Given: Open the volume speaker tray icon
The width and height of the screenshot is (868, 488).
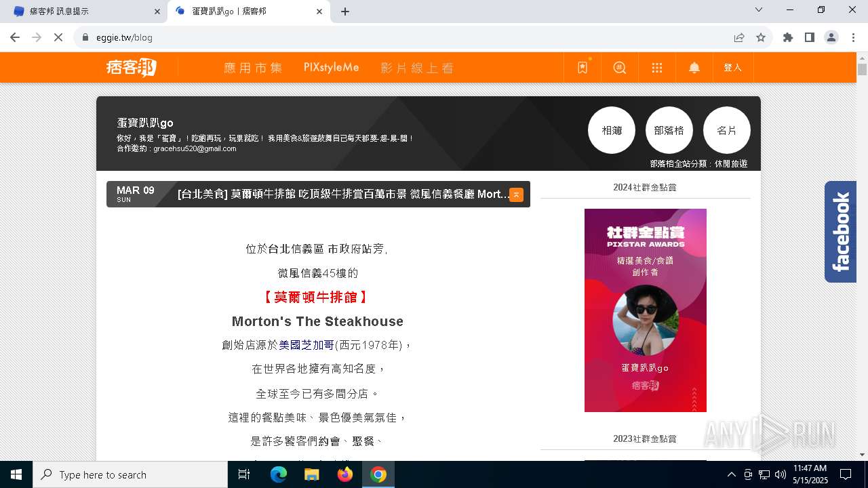Looking at the screenshot, I should [x=781, y=474].
